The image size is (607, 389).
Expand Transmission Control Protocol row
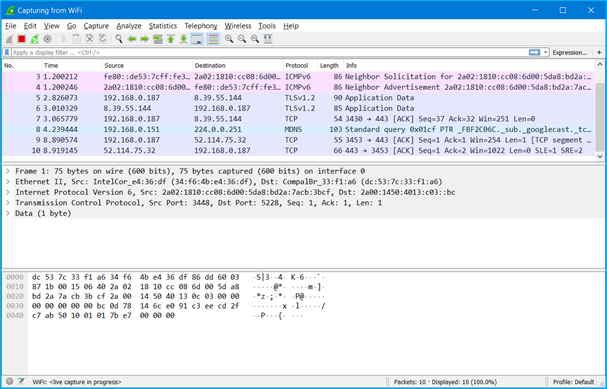(x=7, y=202)
